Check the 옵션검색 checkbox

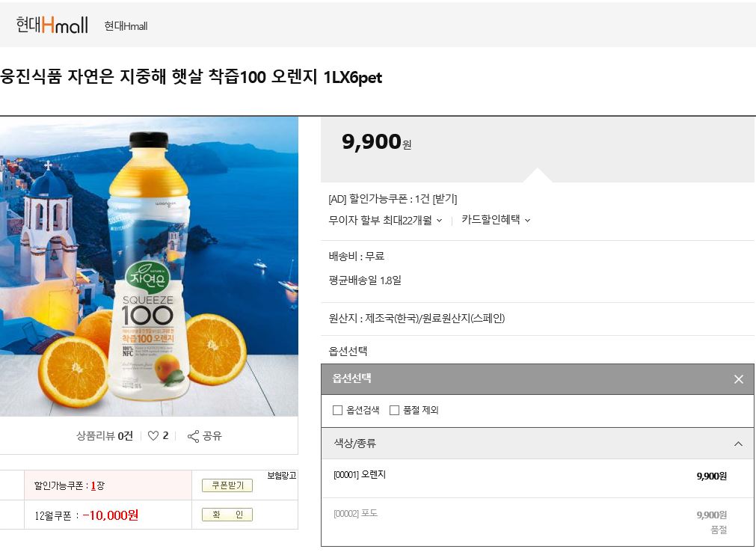[337, 411]
